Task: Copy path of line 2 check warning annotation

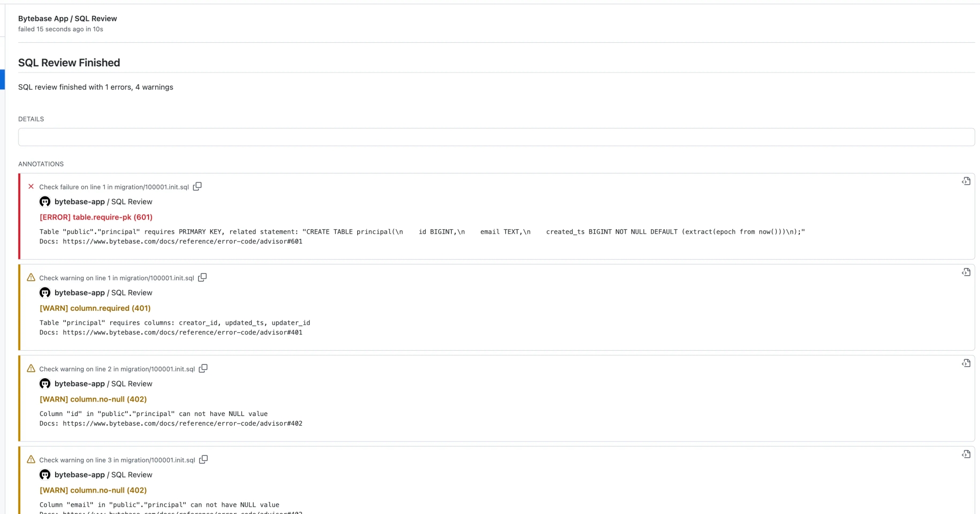Action: click(203, 369)
